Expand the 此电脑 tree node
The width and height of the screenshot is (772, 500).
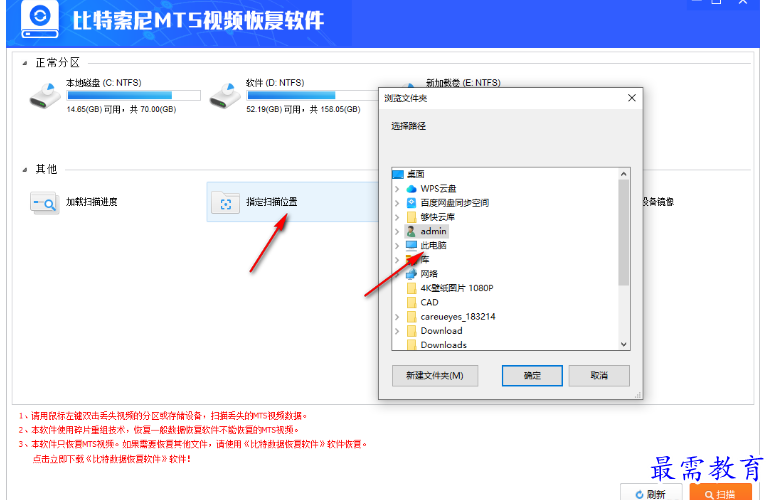[397, 246]
